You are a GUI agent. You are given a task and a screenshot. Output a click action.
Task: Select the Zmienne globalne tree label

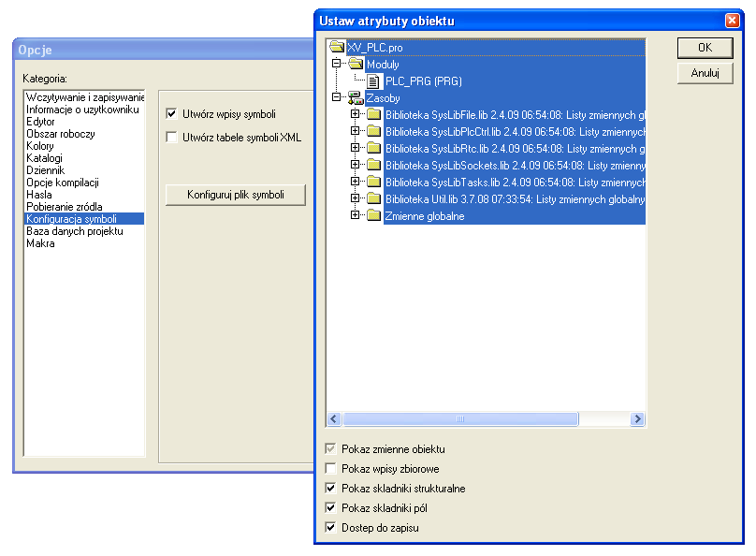[425, 216]
